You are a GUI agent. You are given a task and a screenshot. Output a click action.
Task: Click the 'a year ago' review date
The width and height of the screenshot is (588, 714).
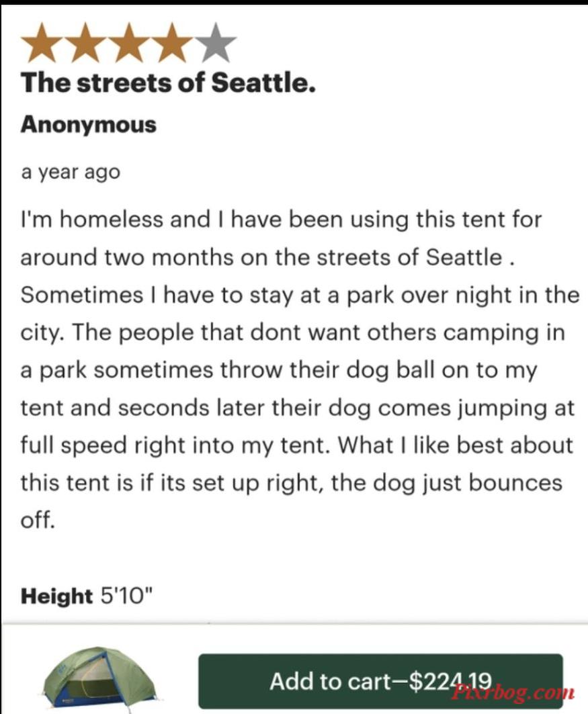coord(71,173)
